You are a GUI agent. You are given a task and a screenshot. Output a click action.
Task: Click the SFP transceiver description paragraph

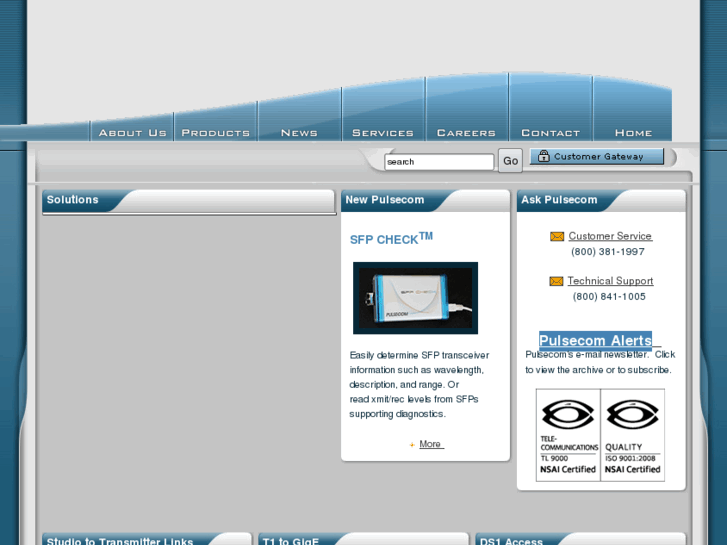419,385
